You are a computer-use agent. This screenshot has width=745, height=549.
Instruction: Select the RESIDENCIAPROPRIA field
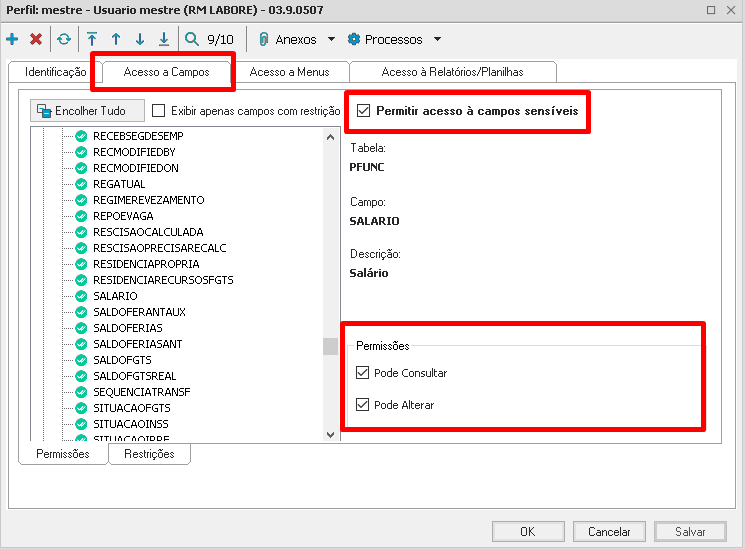point(146,264)
